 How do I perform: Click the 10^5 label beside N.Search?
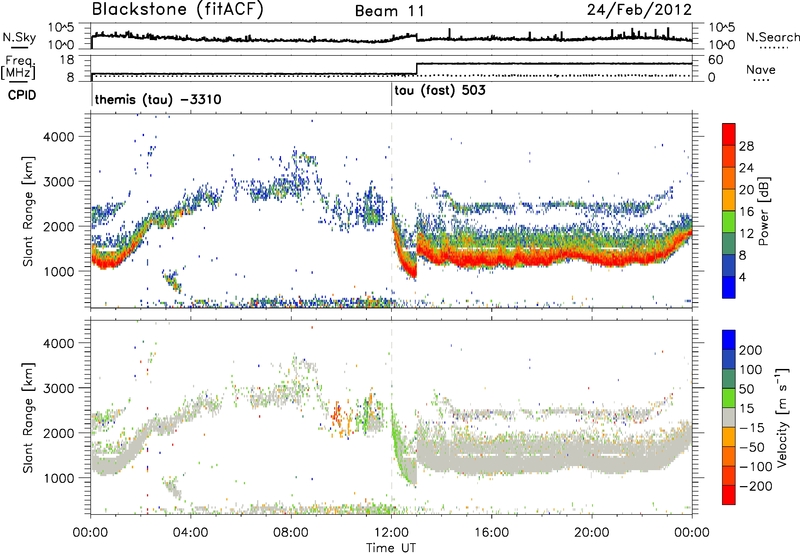pyautogui.click(x=721, y=27)
